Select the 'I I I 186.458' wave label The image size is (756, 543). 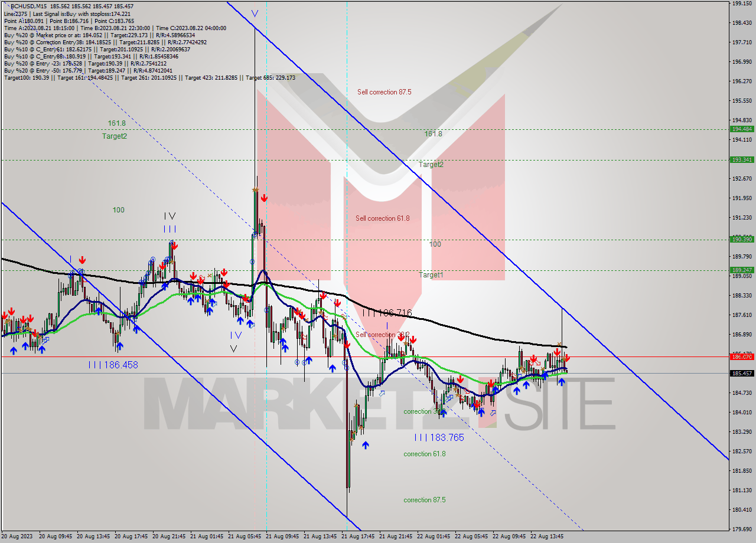tap(113, 365)
